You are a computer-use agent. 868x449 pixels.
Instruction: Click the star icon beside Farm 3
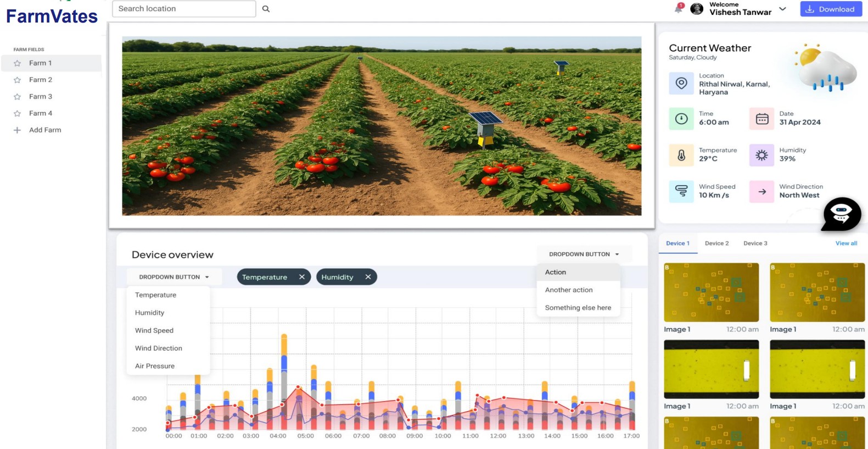(17, 97)
